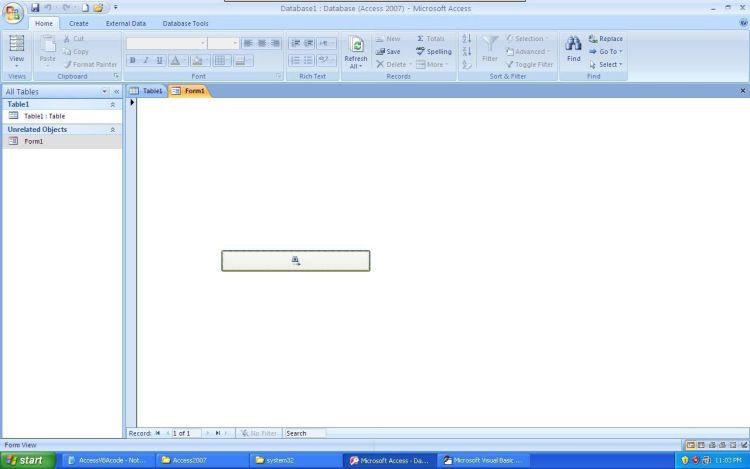Screen dimensions: 750x469
Task: Open the Select dropdown in Find group
Action: (x=606, y=65)
